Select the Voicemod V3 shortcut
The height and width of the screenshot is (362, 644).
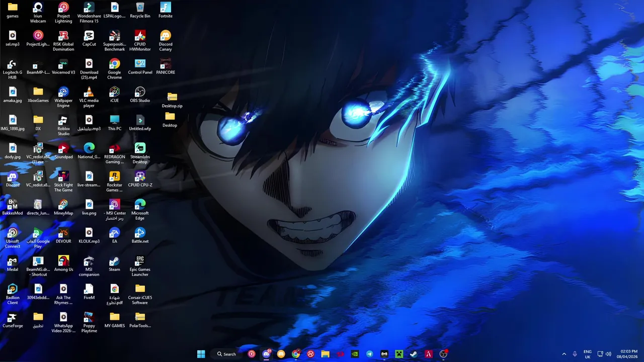coord(63,67)
